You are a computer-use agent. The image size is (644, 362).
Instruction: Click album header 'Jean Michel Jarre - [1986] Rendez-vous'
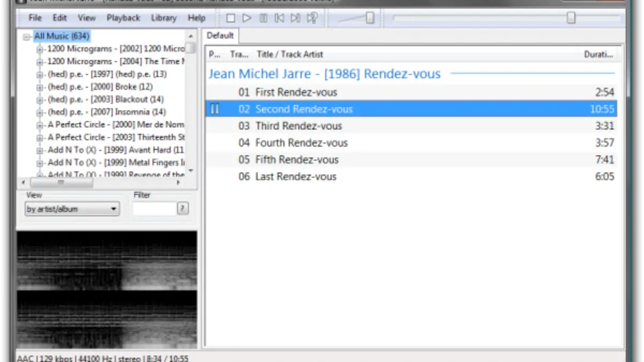[x=325, y=74]
